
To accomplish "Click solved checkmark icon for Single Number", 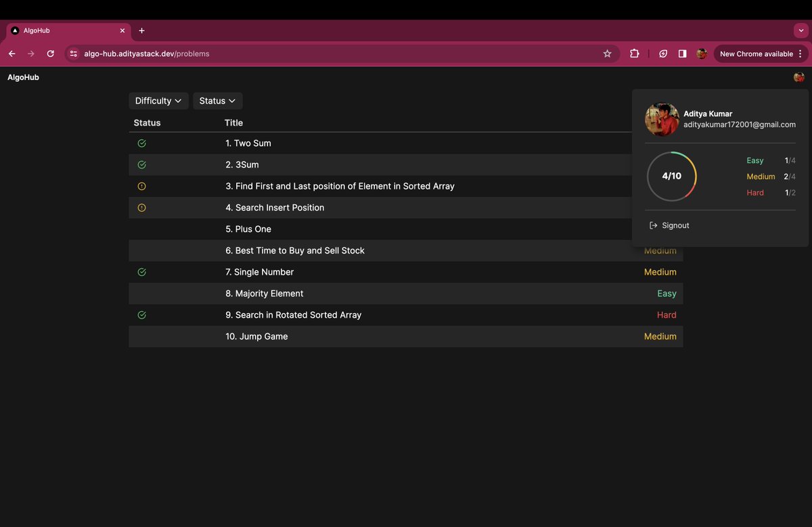I will [141, 272].
